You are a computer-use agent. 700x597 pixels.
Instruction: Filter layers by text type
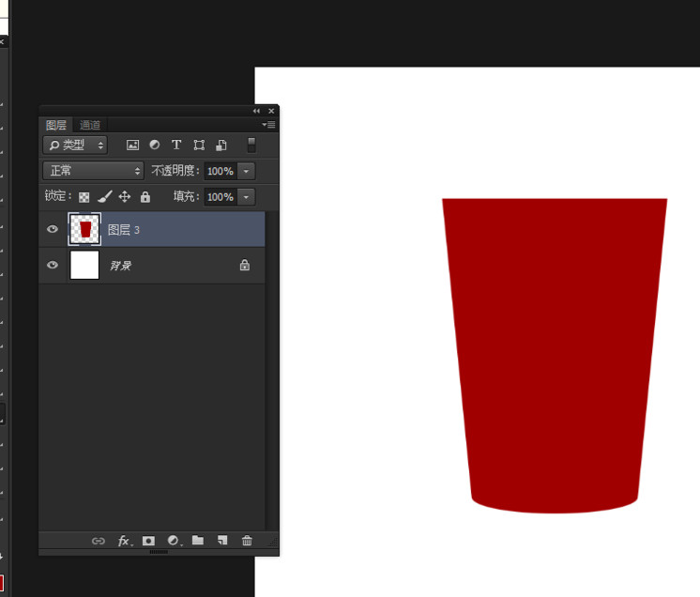point(175,145)
